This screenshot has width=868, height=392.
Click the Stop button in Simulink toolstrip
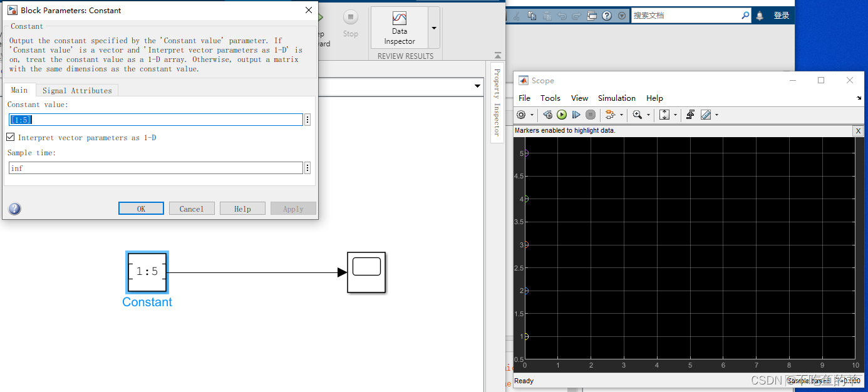[x=351, y=23]
